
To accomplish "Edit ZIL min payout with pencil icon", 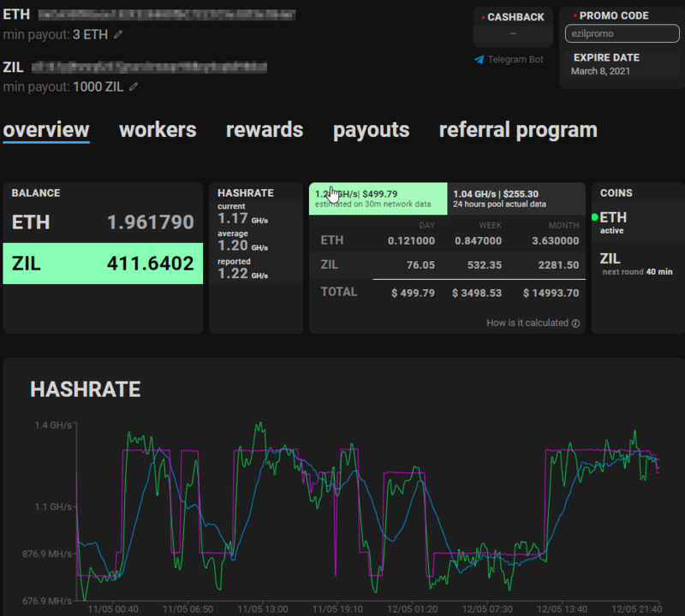I will [x=134, y=86].
